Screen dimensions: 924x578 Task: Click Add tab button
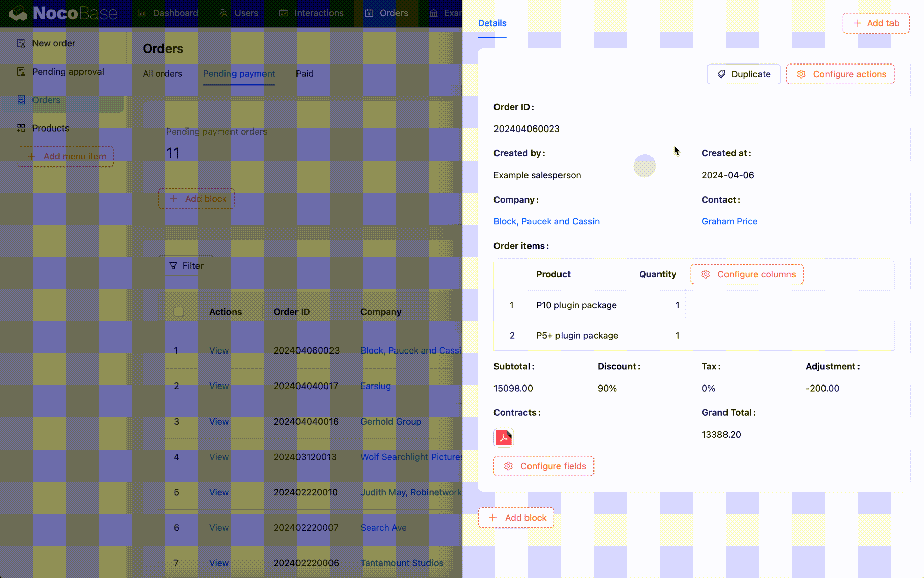point(876,23)
